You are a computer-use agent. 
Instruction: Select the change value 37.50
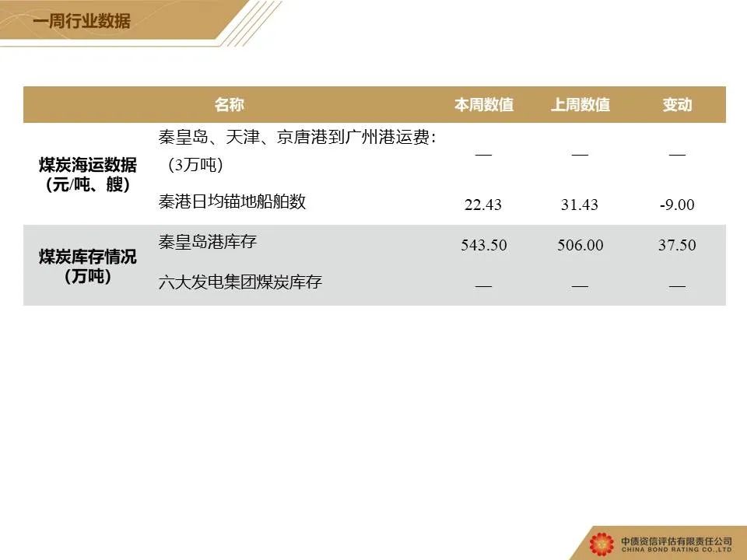pyautogui.click(x=677, y=245)
